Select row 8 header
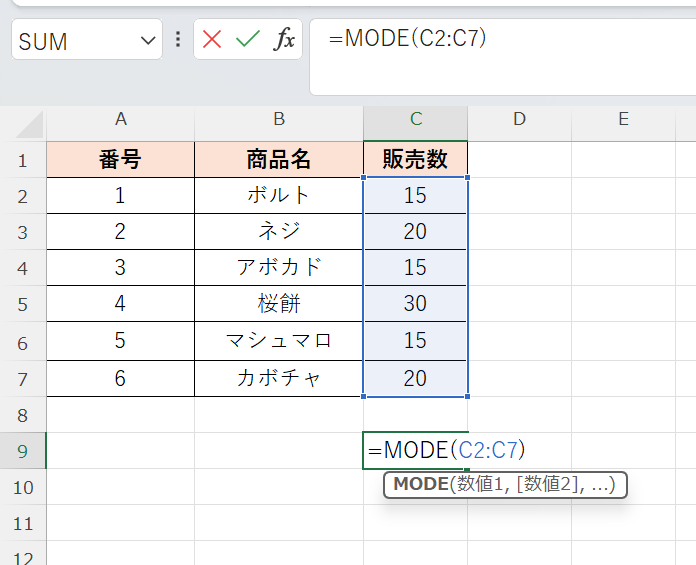This screenshot has height=565, width=696. [23, 414]
